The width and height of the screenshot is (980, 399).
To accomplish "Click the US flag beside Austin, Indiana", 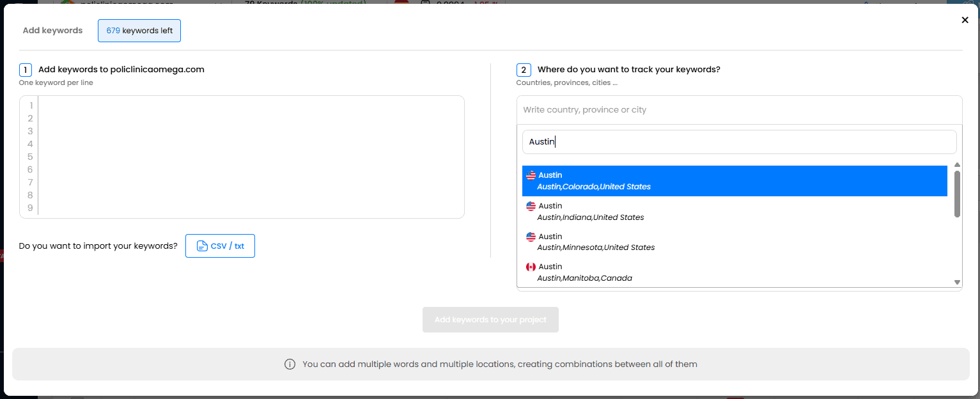I will [x=531, y=206].
